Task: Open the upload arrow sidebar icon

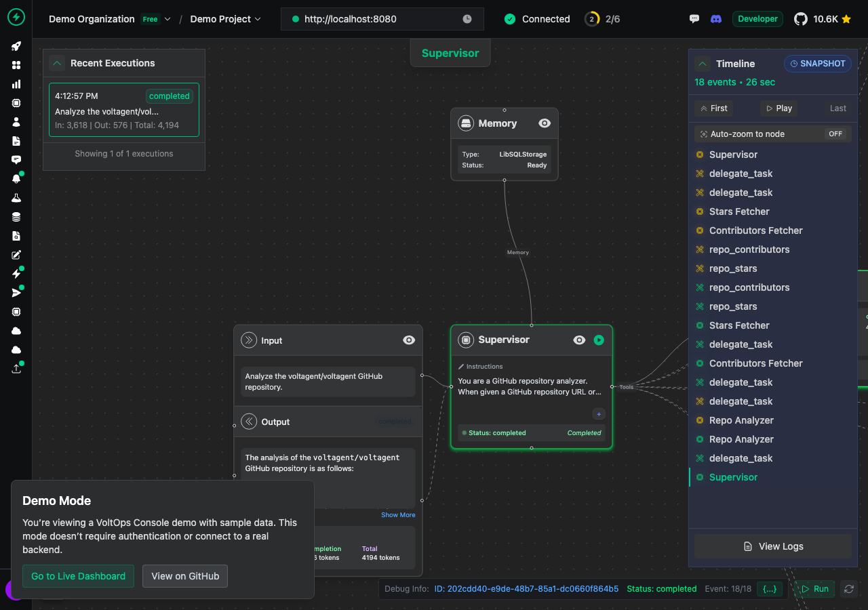Action: click(16, 369)
